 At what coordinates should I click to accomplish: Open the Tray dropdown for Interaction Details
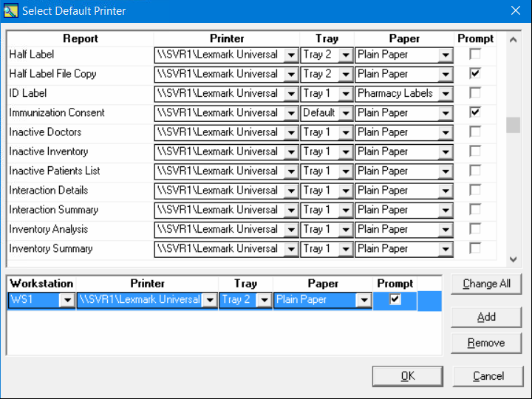(346, 191)
